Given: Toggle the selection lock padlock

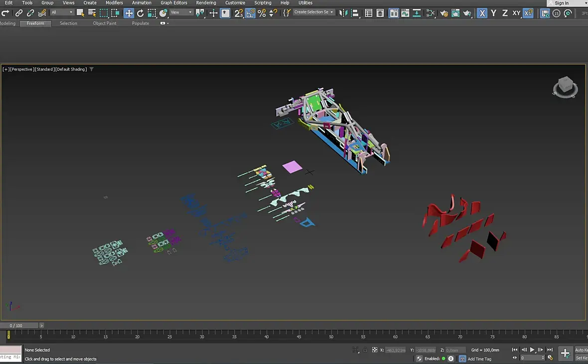Looking at the screenshot, I should 365,350.
